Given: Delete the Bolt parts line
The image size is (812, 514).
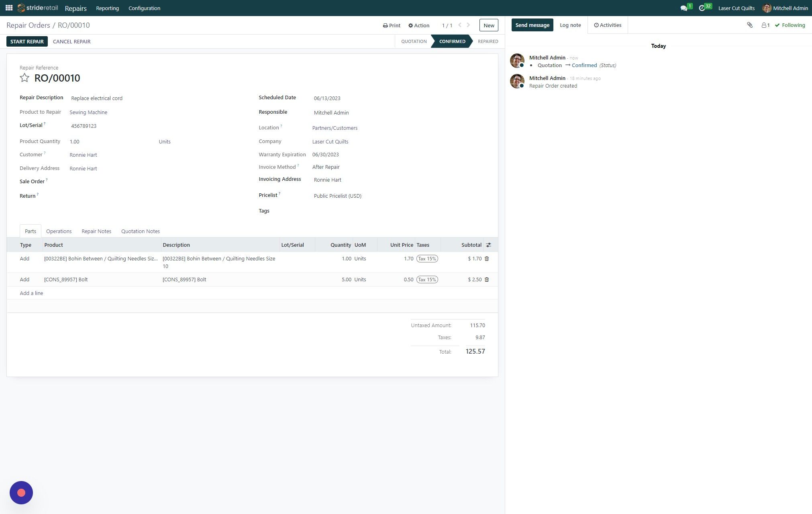Looking at the screenshot, I should point(487,280).
